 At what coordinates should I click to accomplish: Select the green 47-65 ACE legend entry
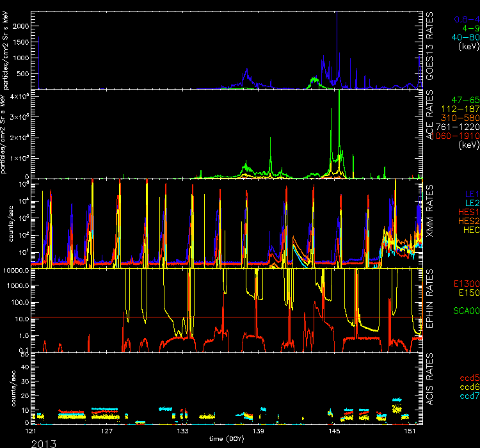(x=463, y=101)
